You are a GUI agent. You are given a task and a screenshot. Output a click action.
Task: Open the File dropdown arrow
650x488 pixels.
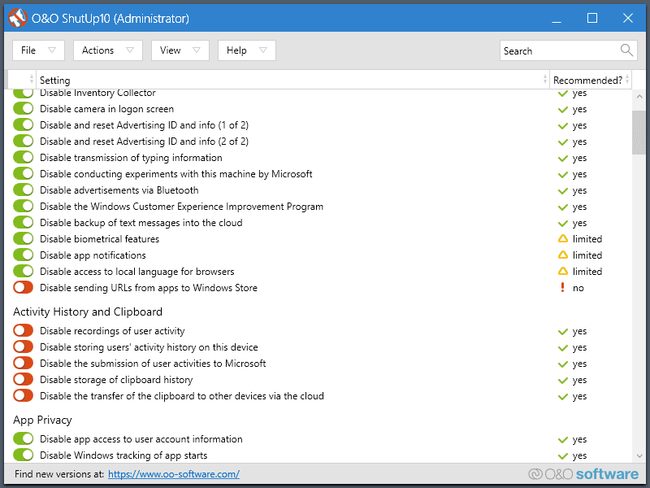point(52,50)
